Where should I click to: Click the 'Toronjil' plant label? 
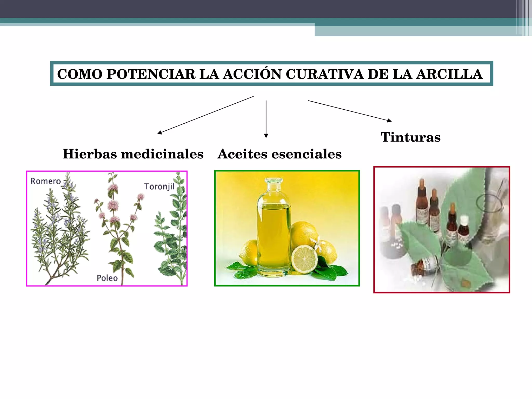coord(159,187)
